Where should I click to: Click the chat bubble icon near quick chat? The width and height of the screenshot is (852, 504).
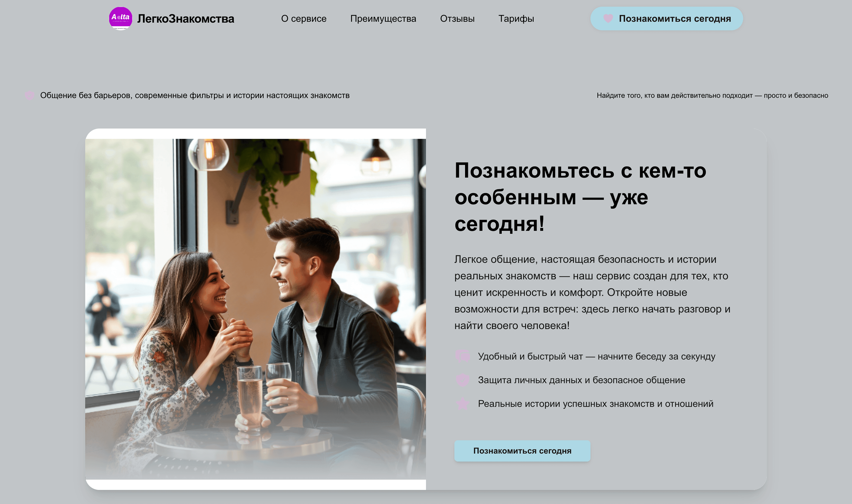(462, 356)
